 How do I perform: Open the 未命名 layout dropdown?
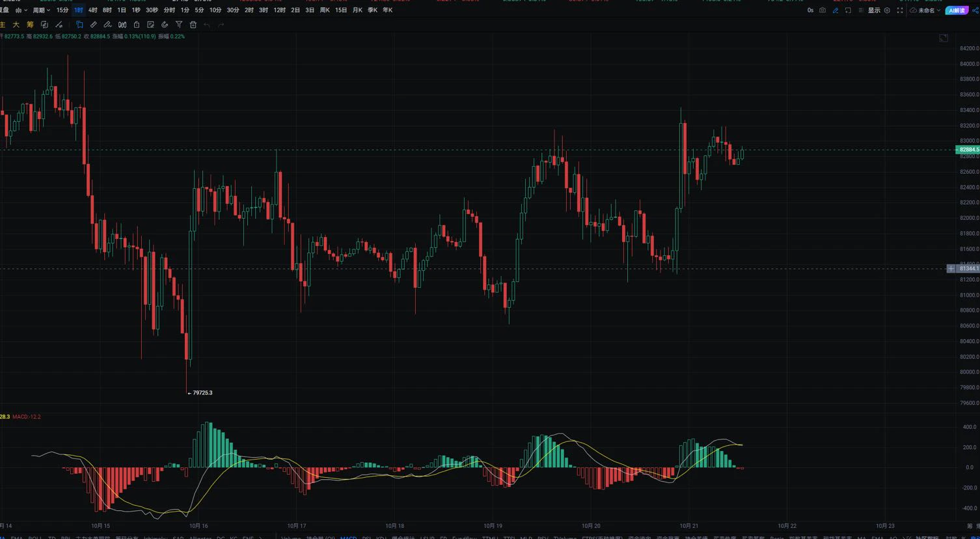tap(925, 10)
